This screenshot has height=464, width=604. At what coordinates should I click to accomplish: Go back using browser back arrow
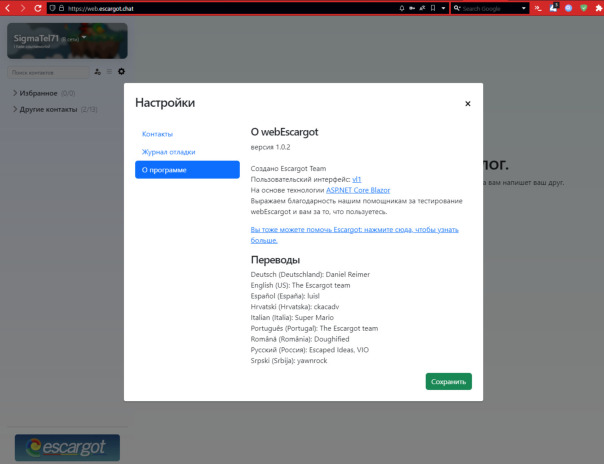click(x=7, y=8)
